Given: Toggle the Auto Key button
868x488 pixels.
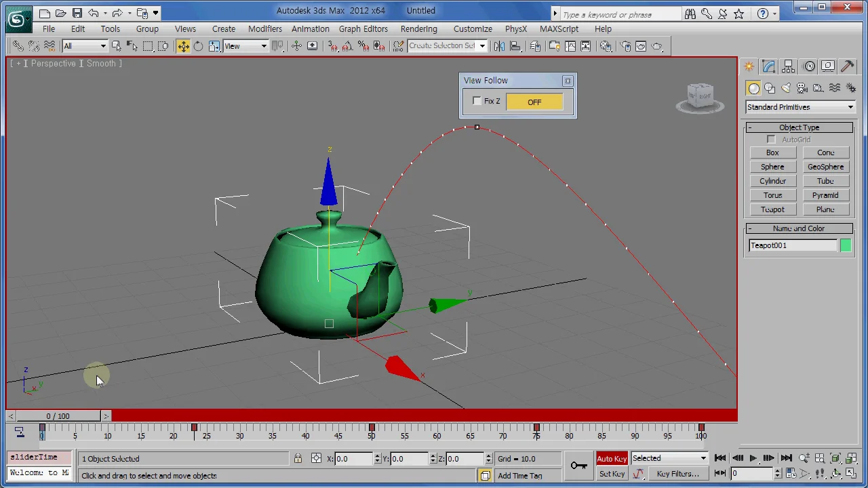Looking at the screenshot, I should (612, 459).
